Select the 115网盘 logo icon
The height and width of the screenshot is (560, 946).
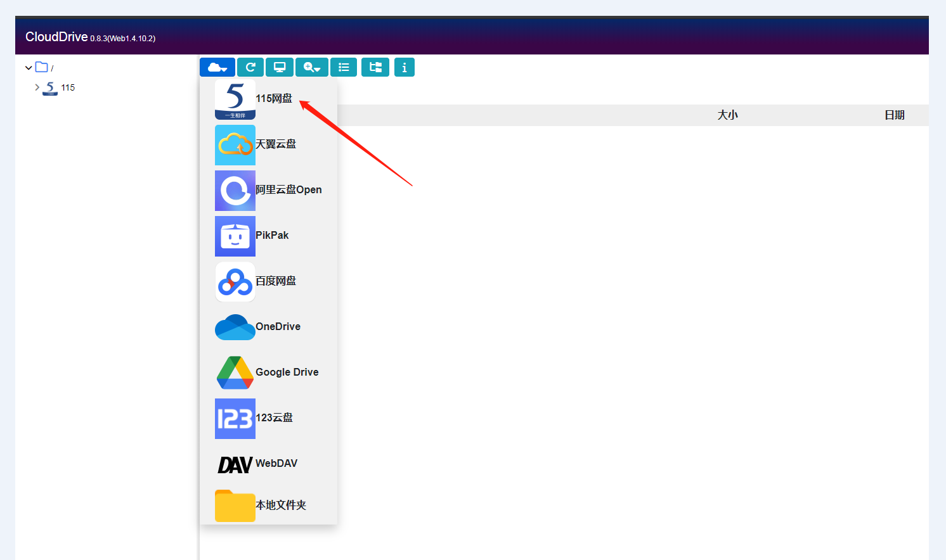click(235, 99)
